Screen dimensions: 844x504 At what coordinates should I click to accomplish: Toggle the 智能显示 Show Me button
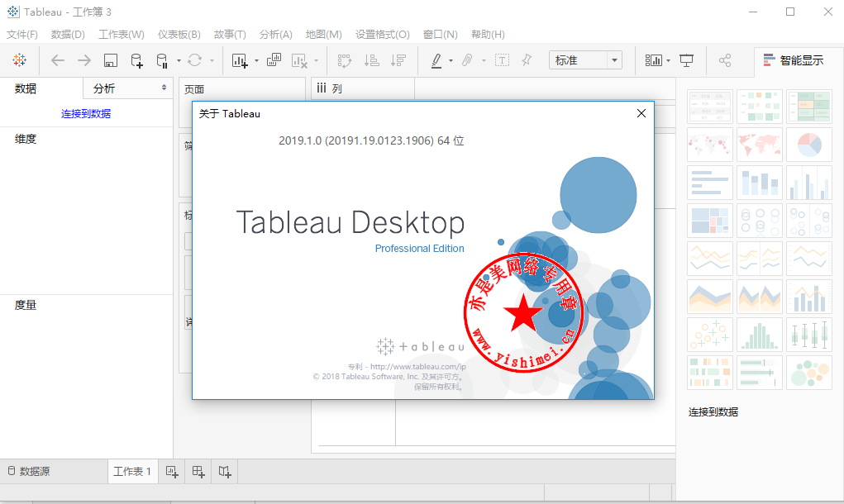pyautogui.click(x=794, y=60)
